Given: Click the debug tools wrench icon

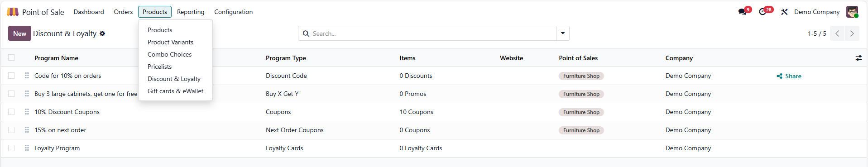Looking at the screenshot, I should 784,12.
